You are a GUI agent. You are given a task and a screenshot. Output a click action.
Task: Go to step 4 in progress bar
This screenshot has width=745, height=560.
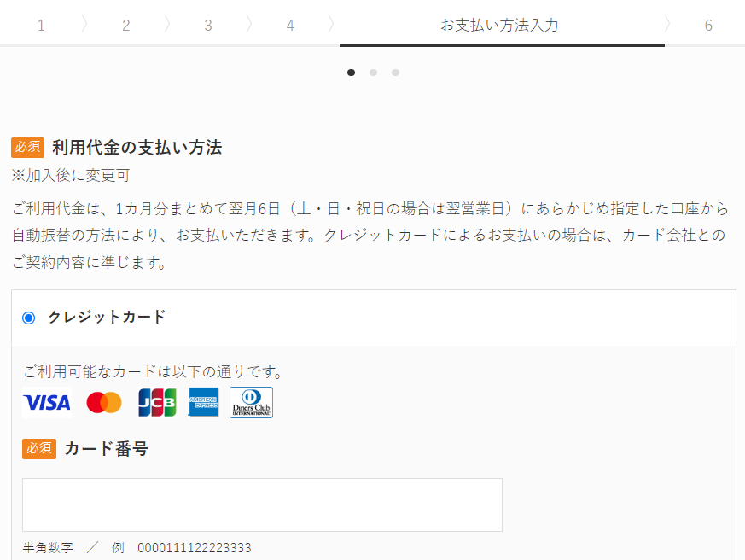tap(290, 26)
